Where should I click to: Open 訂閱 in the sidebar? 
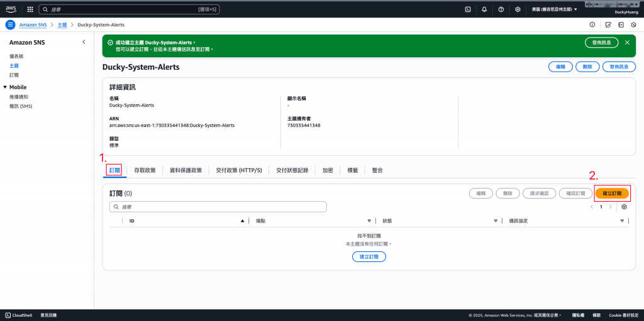(x=14, y=75)
